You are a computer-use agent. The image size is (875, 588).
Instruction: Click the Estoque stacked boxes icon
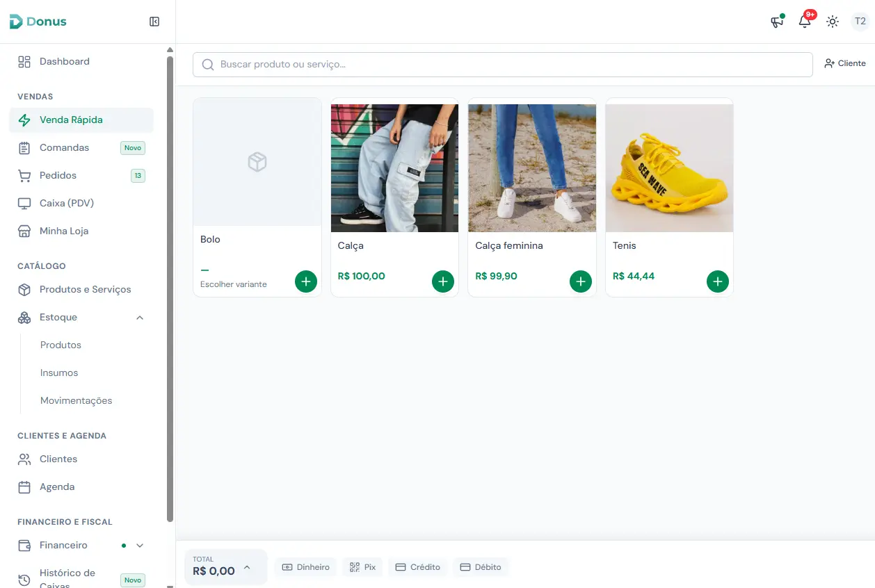pos(24,318)
